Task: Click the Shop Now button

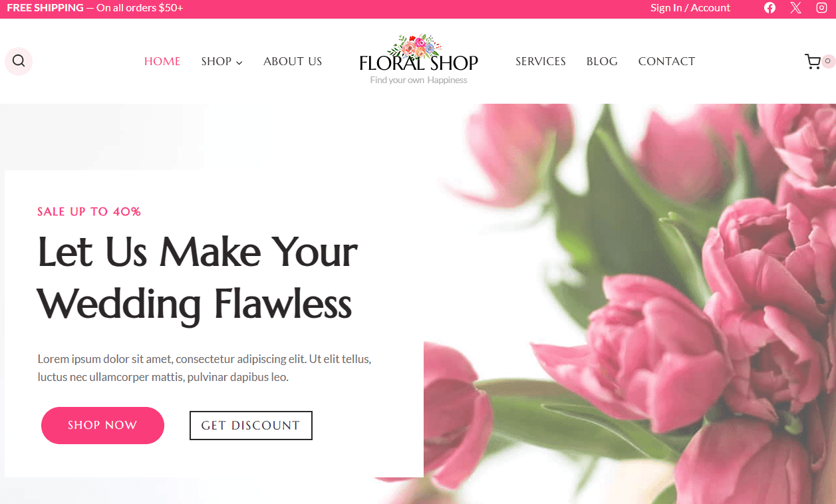Action: 102,426
